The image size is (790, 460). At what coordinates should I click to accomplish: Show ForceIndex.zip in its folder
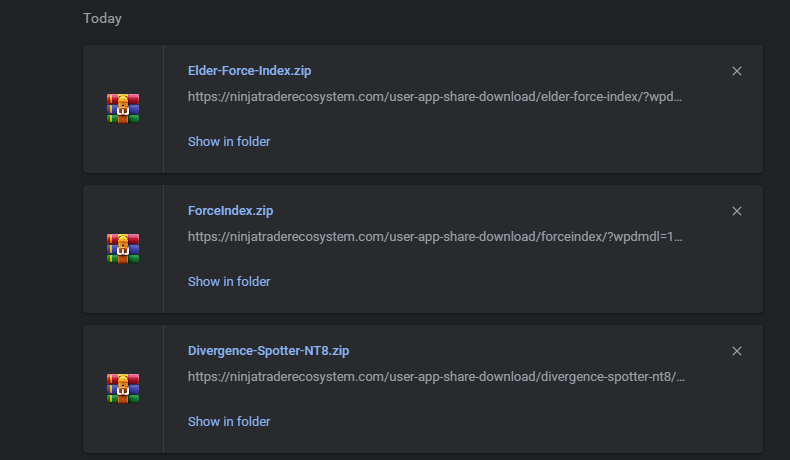[229, 282]
